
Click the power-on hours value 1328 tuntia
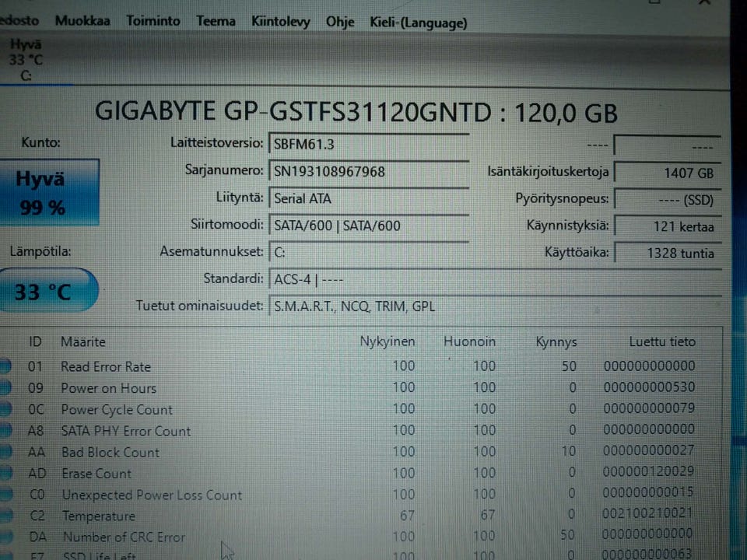pos(668,253)
